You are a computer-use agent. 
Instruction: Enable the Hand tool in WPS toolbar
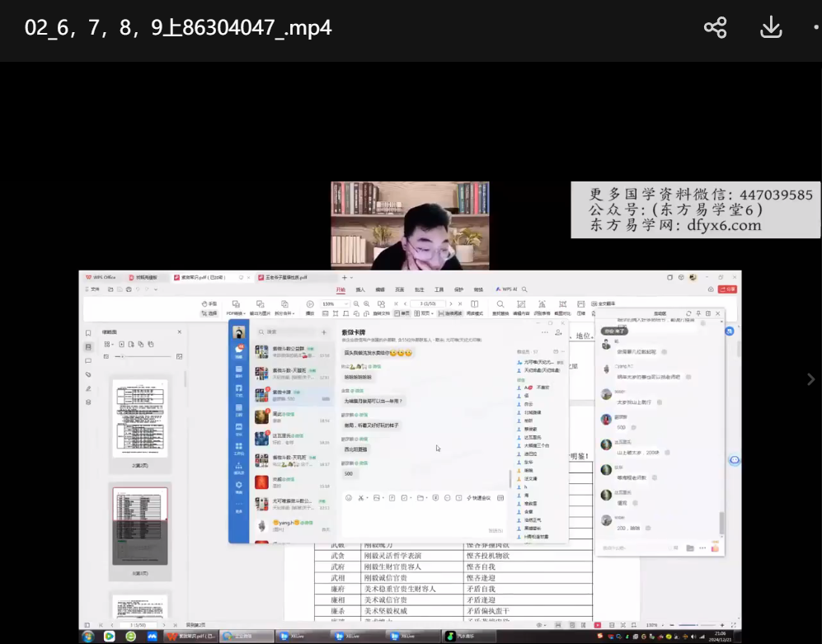(209, 304)
